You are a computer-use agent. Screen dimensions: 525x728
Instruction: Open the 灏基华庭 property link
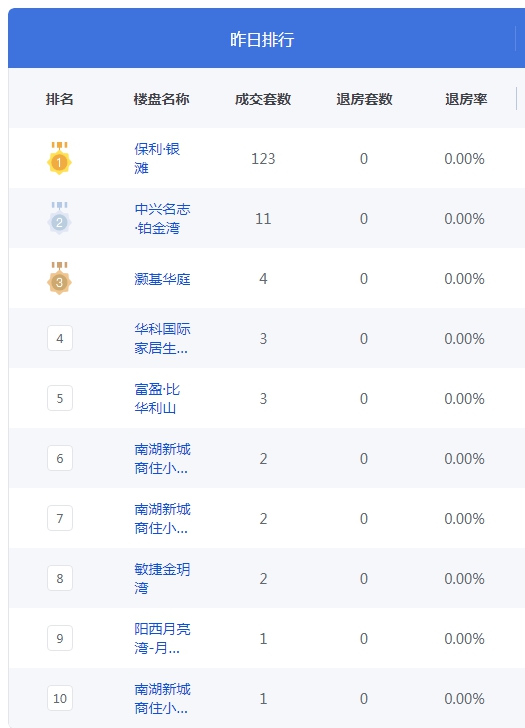pos(162,279)
